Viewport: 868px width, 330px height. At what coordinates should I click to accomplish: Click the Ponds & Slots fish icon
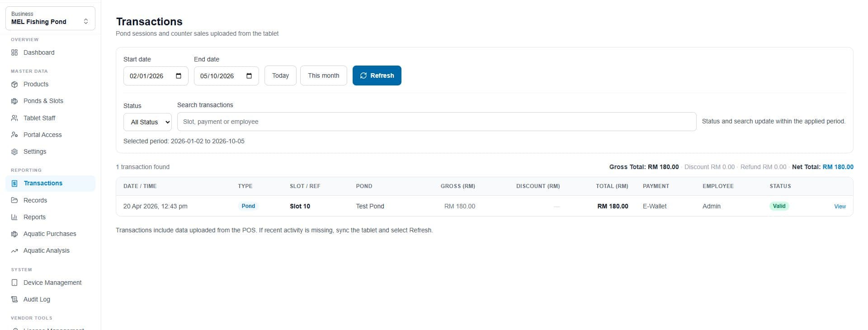click(14, 101)
